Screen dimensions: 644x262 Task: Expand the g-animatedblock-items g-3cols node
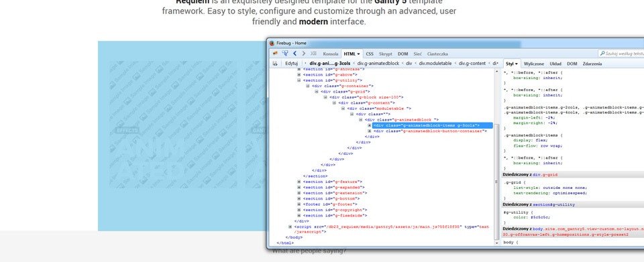pos(369,125)
